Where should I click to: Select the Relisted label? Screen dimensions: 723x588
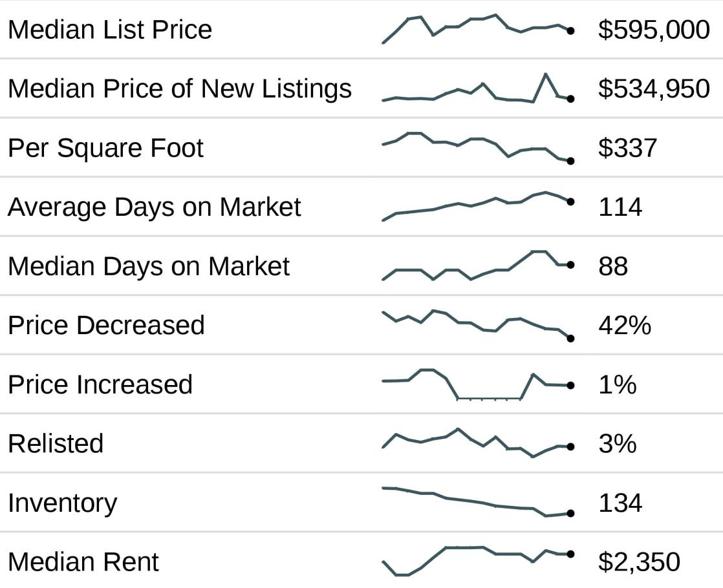56,444
